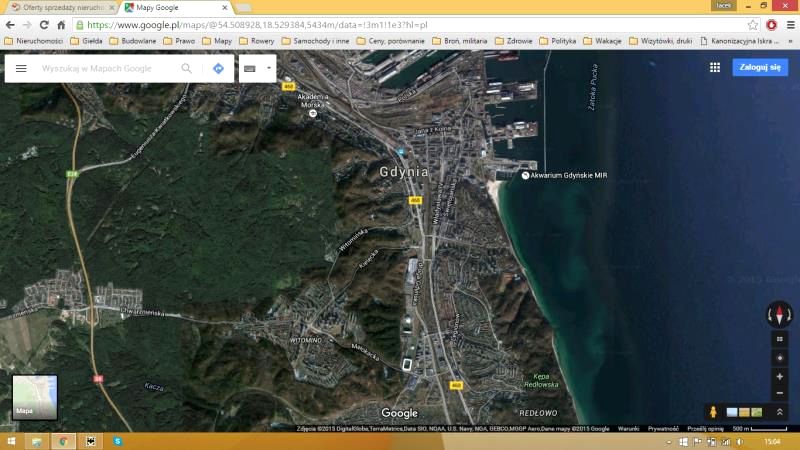The height and width of the screenshot is (450, 800).
Task: Close the 'Mapy Google' tab
Action: coord(224,8)
